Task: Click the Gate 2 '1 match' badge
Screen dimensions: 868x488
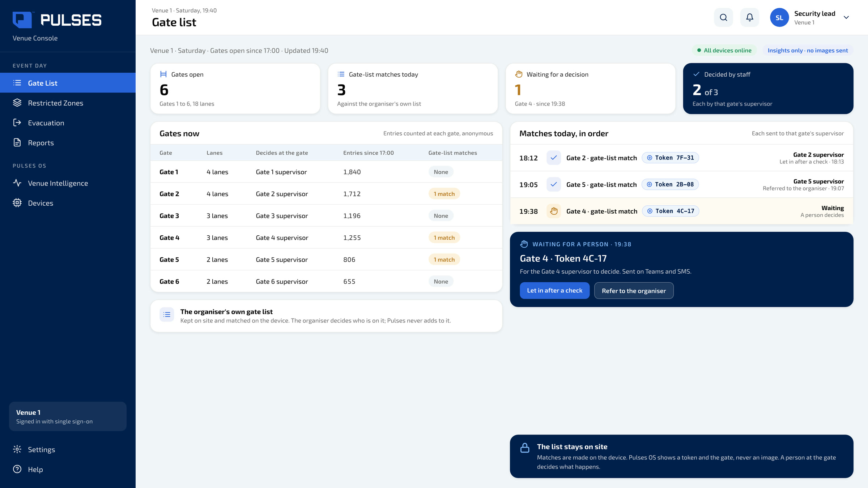Action: [x=444, y=194]
